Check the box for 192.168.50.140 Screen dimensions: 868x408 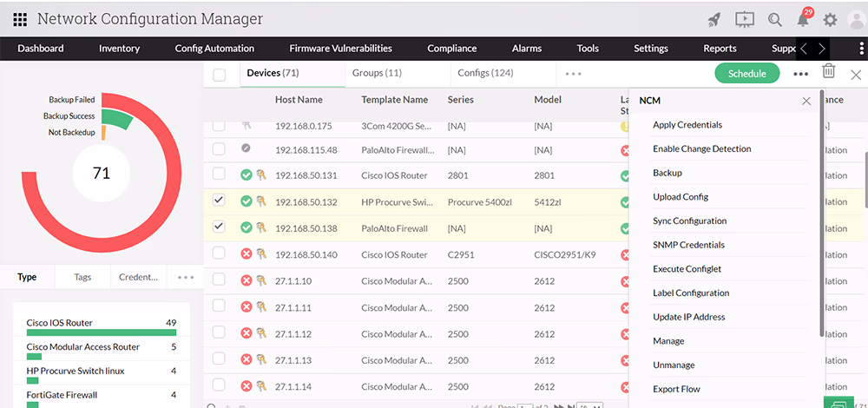(220, 253)
